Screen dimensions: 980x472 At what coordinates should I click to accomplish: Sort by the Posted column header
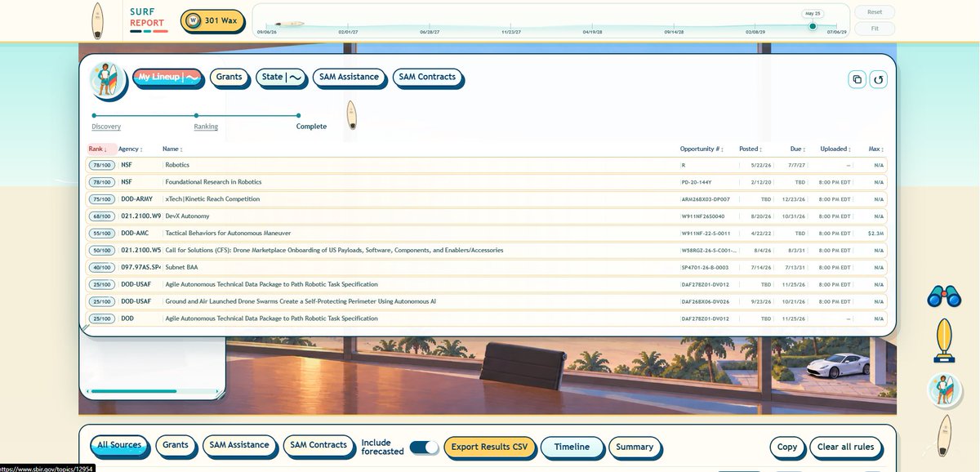(x=750, y=149)
